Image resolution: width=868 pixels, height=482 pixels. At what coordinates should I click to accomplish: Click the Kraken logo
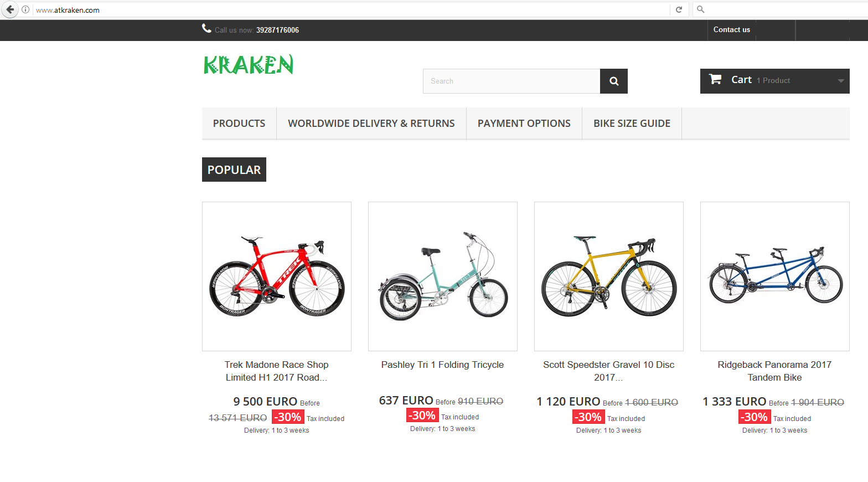pos(249,65)
